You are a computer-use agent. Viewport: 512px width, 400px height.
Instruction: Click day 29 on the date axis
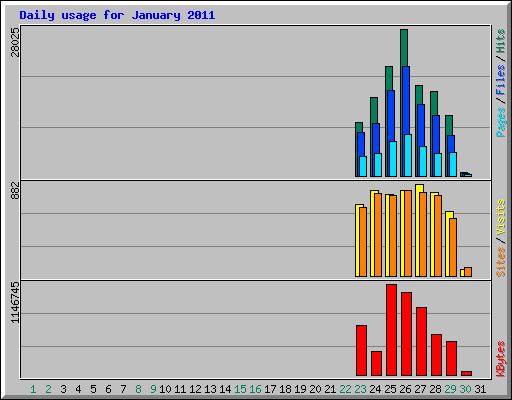point(450,389)
